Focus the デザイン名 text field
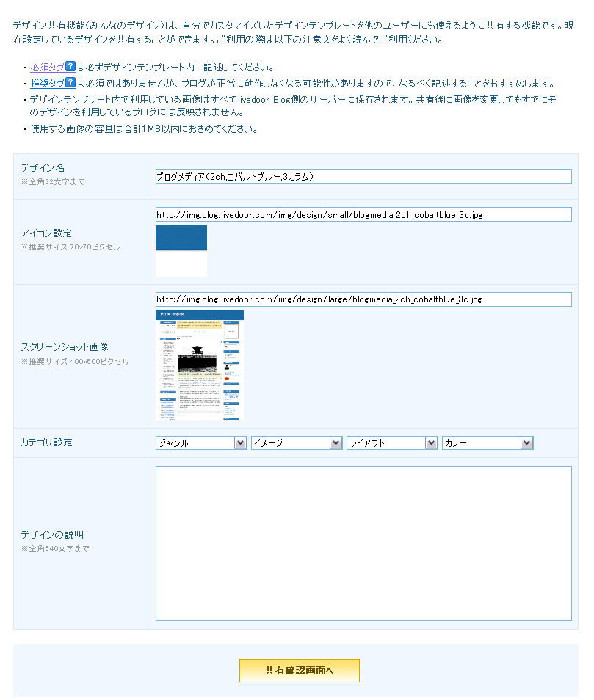594x700 pixels. tap(363, 177)
